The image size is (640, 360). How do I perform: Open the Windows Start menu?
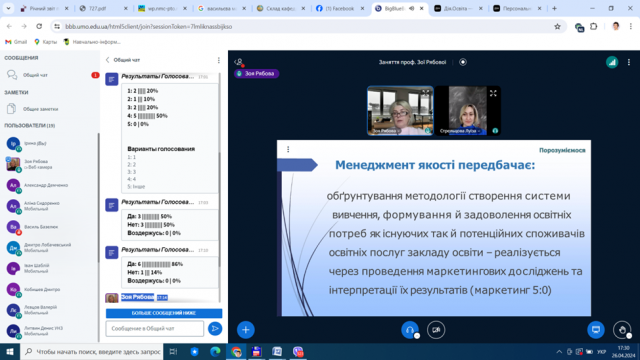pyautogui.click(x=10, y=352)
